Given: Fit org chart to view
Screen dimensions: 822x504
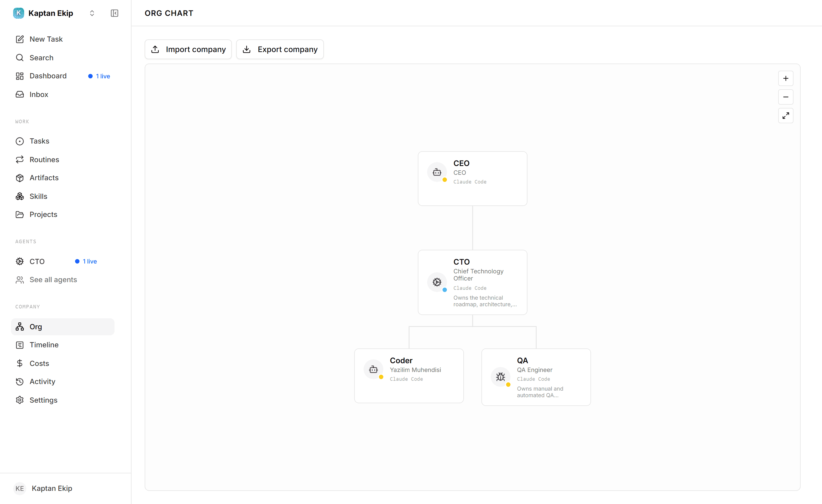Looking at the screenshot, I should click(786, 116).
